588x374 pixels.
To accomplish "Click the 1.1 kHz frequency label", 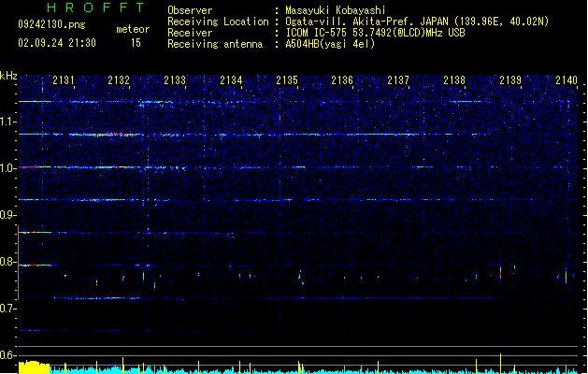I will click(7, 122).
